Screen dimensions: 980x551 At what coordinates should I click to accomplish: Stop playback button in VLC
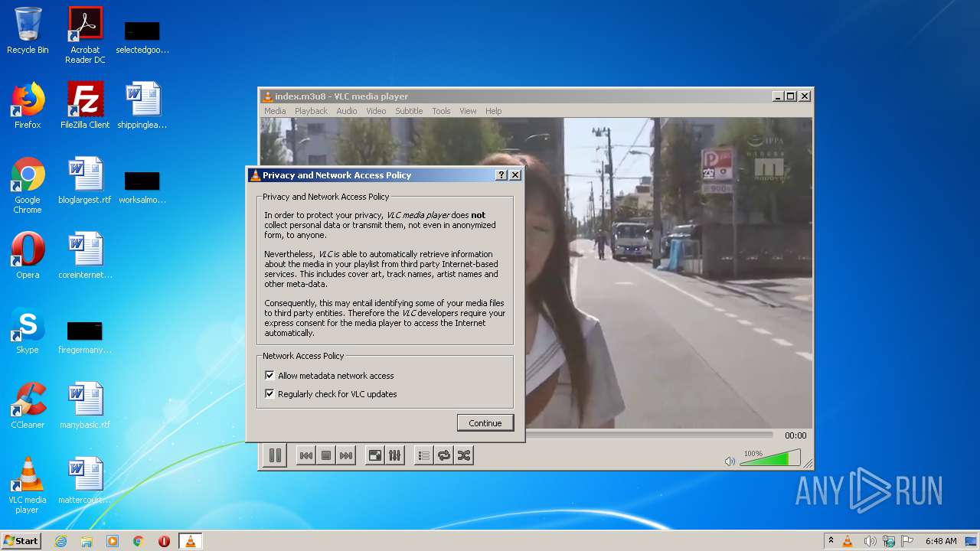pyautogui.click(x=326, y=455)
